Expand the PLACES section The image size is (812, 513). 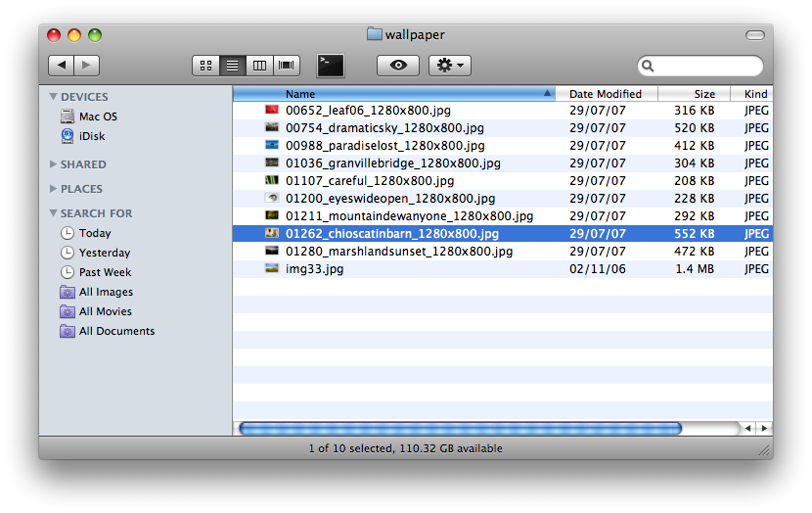53,189
